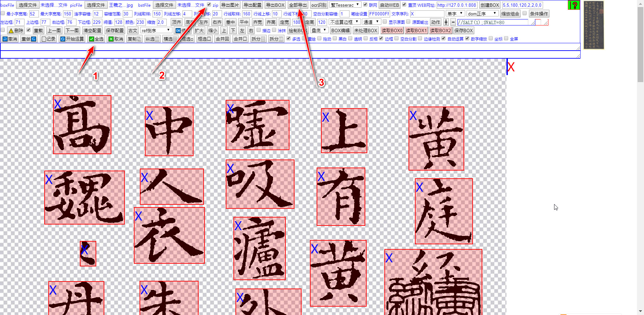Click the 扩大 enlarge button
Screen dimensions: 644x315
[199, 30]
